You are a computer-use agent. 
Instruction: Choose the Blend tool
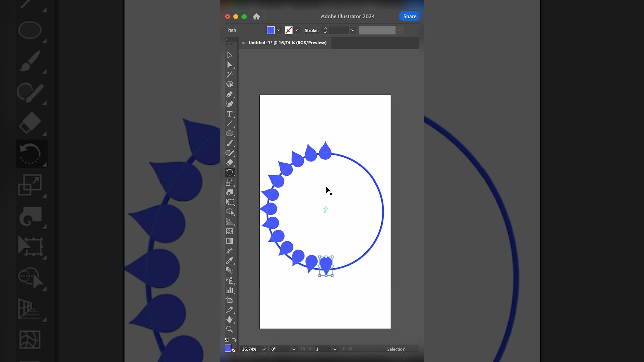click(x=230, y=270)
